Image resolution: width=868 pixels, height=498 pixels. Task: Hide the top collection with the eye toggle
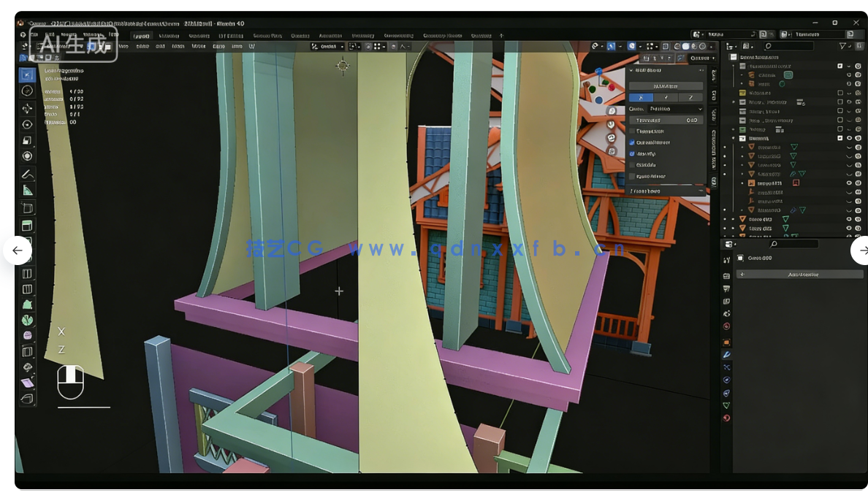pyautogui.click(x=849, y=66)
